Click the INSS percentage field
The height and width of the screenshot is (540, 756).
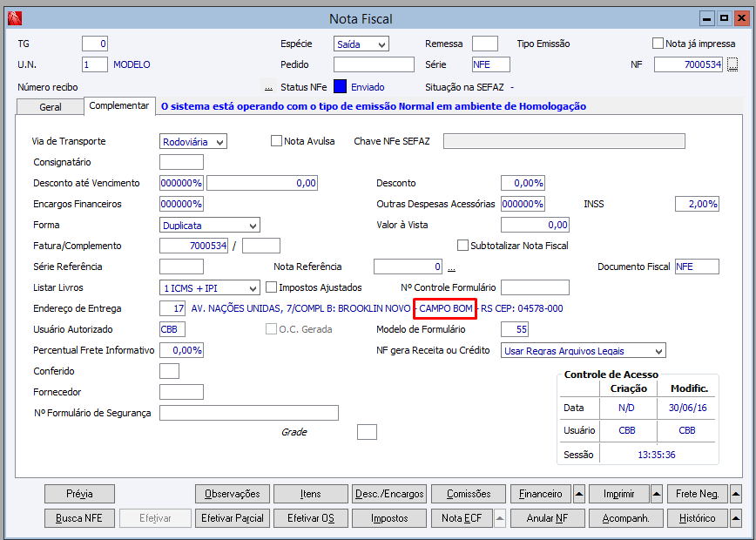tap(697, 204)
